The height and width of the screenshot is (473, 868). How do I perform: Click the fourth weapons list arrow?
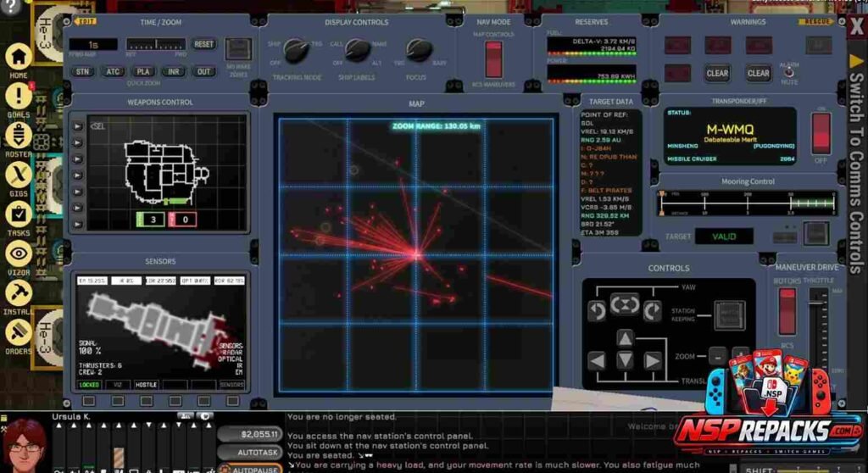pos(78,175)
